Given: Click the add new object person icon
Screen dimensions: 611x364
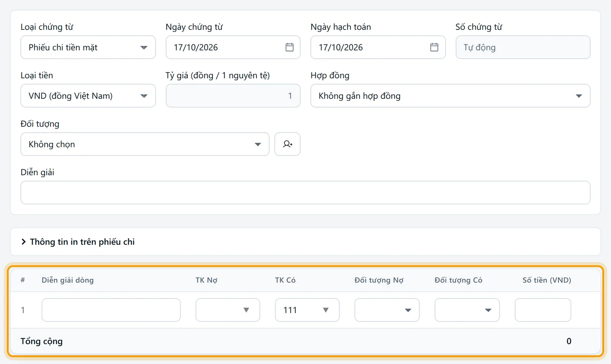Looking at the screenshot, I should (287, 144).
